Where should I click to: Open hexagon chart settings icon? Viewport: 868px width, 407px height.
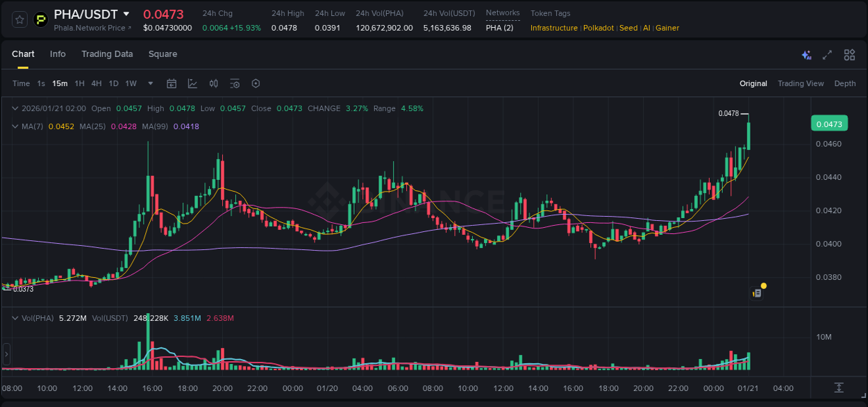coord(256,83)
